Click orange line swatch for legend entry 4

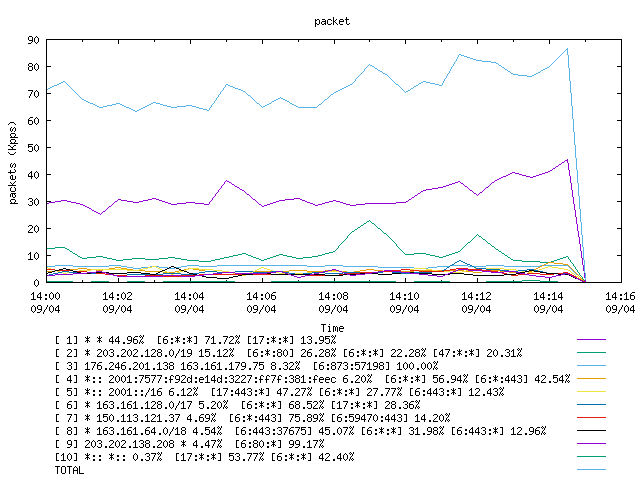(591, 379)
